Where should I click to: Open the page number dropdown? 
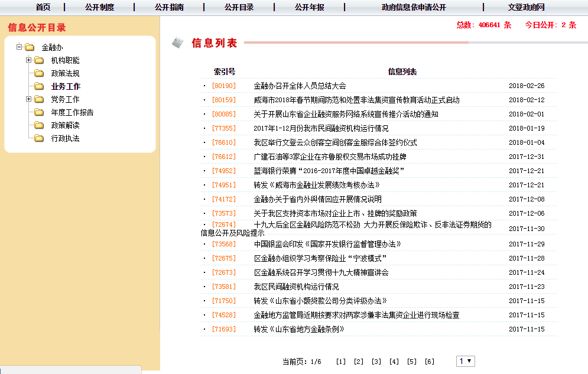coord(465,361)
